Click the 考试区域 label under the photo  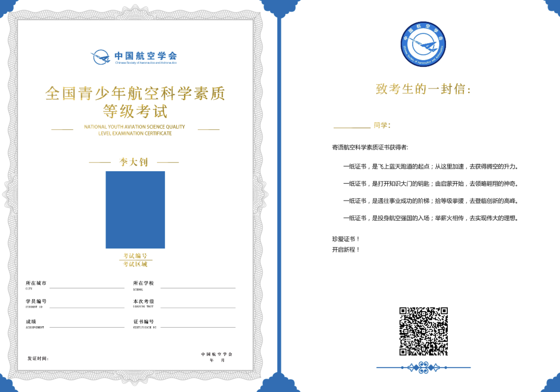pos(135,264)
